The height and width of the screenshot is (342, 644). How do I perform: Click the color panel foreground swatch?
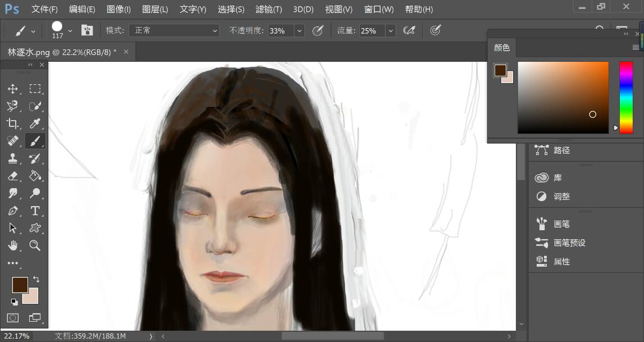pos(500,70)
